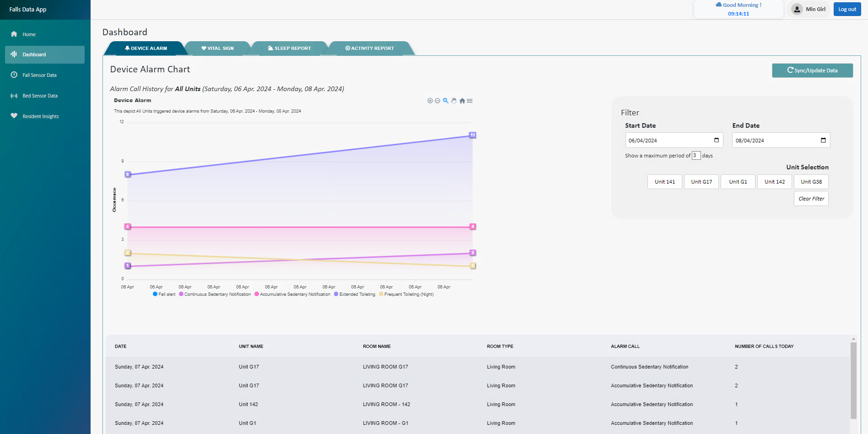
Task: Switch to the Vital Sign tab
Action: coord(218,48)
